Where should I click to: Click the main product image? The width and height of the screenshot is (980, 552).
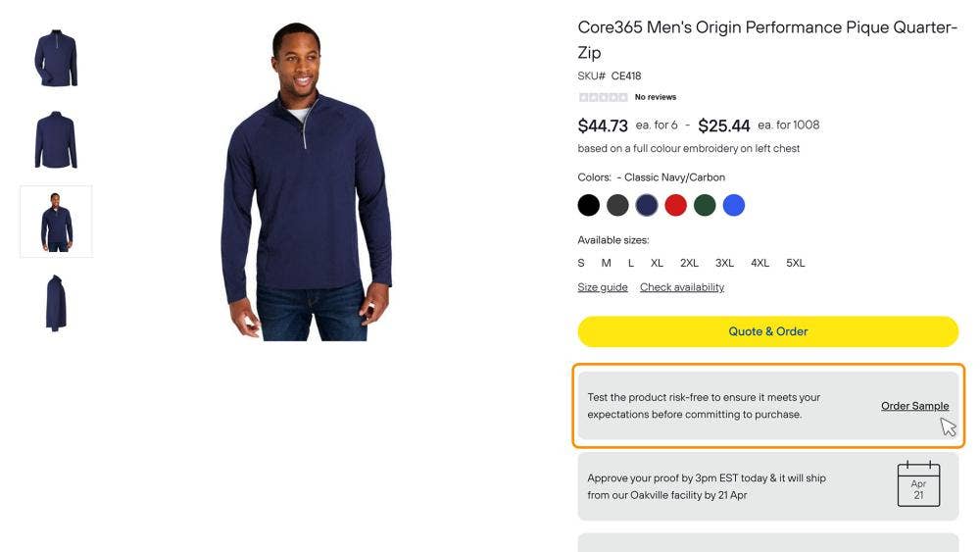tap(306, 181)
